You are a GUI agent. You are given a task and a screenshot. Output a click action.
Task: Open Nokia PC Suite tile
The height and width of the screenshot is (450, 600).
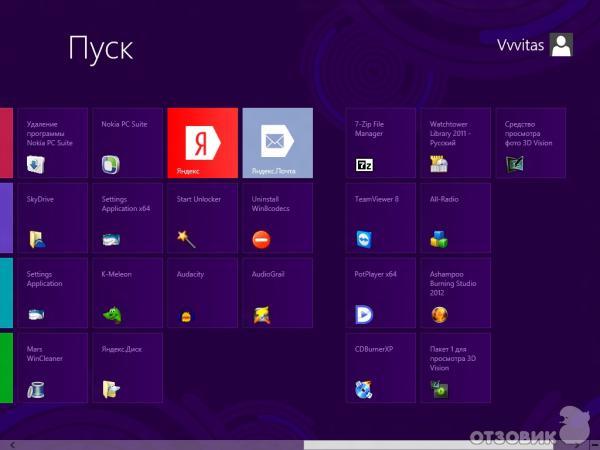click(127, 143)
